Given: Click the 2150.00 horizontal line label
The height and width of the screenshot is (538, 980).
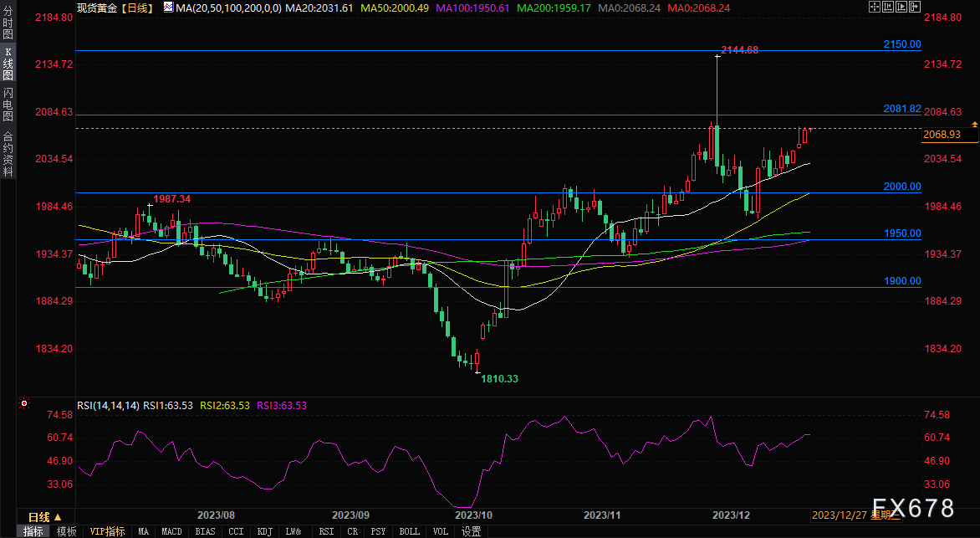Looking at the screenshot, I should (x=902, y=44).
